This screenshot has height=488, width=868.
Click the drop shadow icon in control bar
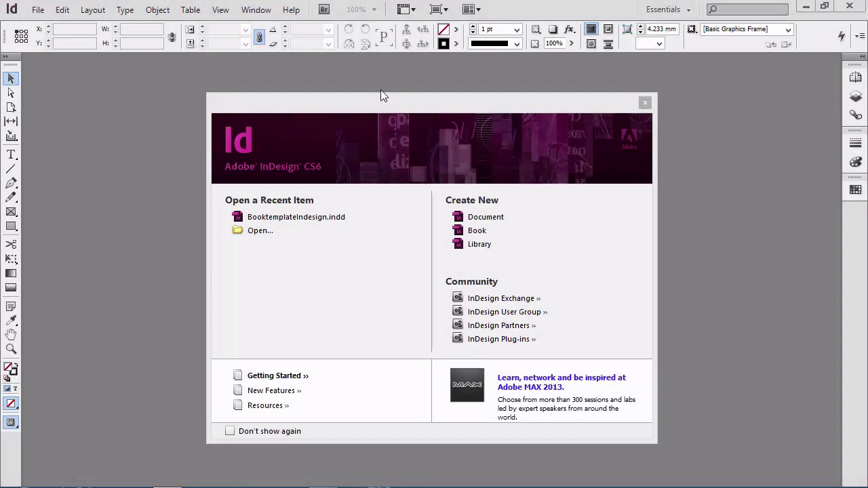coord(553,29)
